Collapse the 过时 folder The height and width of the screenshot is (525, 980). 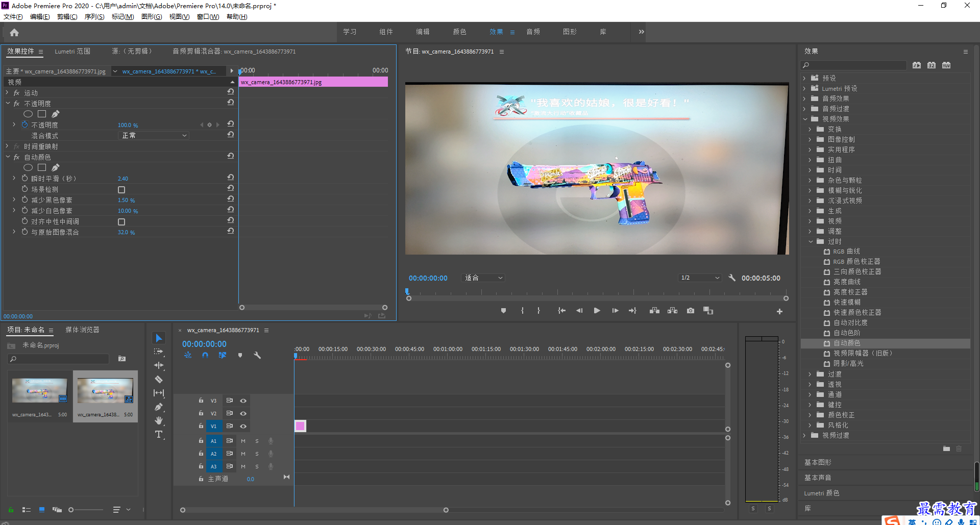click(x=811, y=241)
